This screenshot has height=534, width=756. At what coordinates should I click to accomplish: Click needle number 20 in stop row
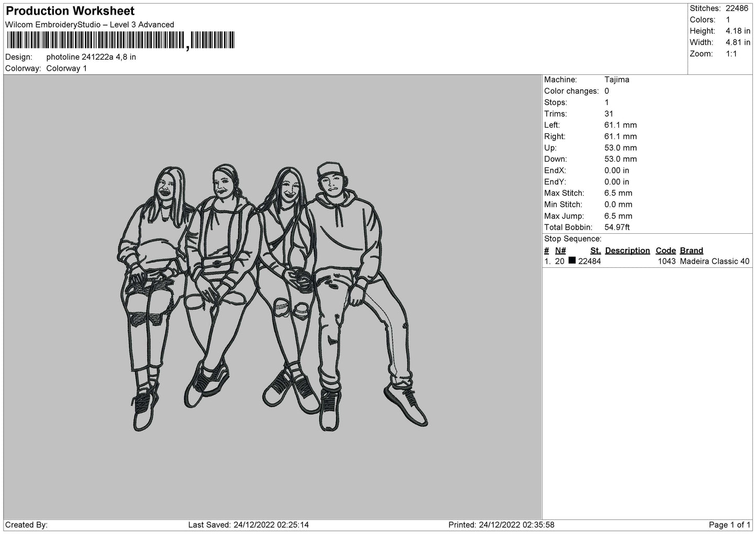560,262
